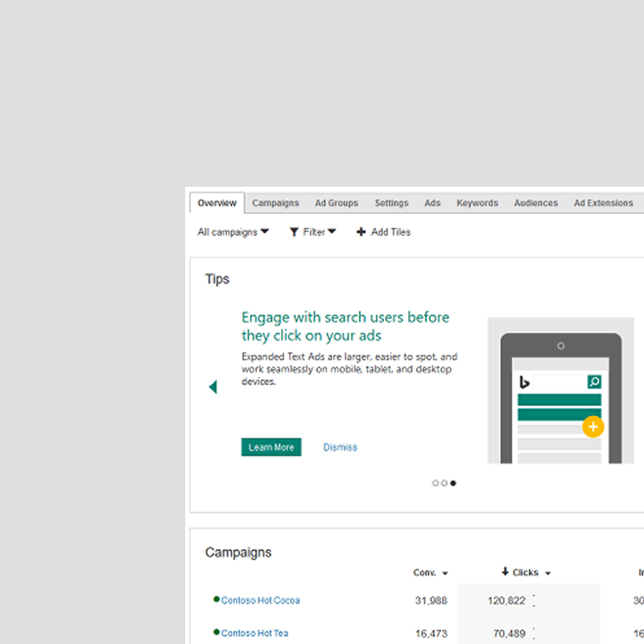Expand the Clicks column dropdown arrow
This screenshot has width=644, height=644.
click(548, 573)
